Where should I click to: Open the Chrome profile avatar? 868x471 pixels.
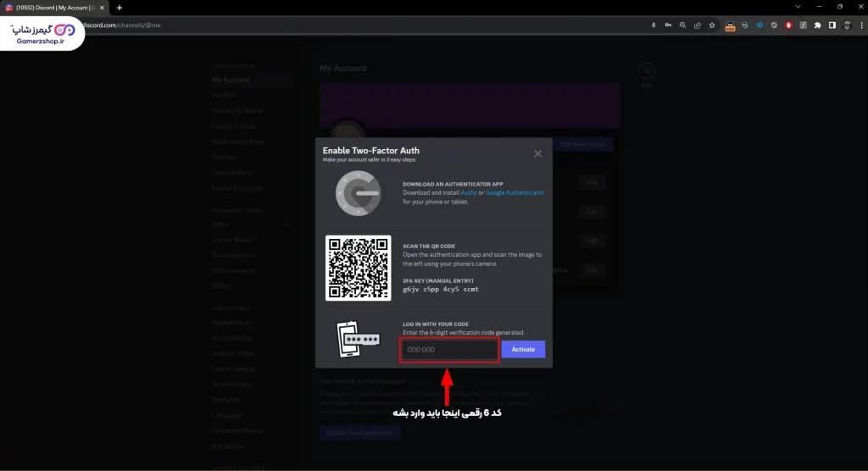pyautogui.click(x=847, y=25)
